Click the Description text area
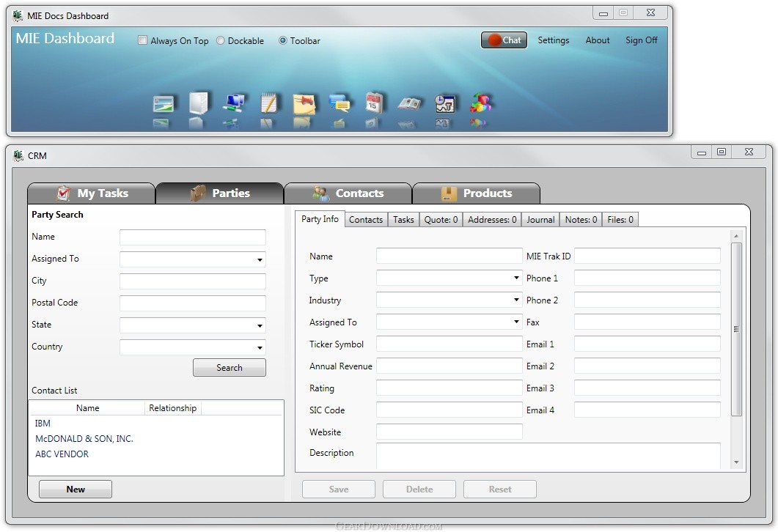Image resolution: width=778 pixels, height=532 pixels. (548, 456)
